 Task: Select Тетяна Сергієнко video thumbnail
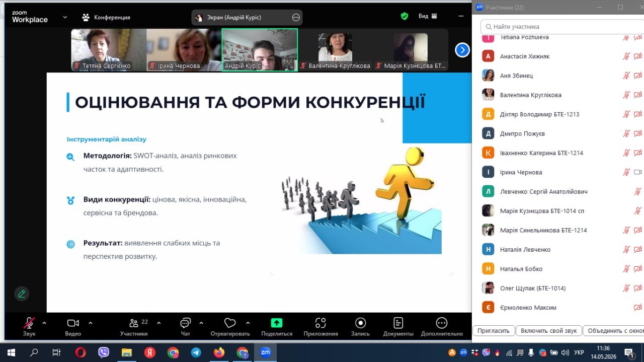[109, 49]
